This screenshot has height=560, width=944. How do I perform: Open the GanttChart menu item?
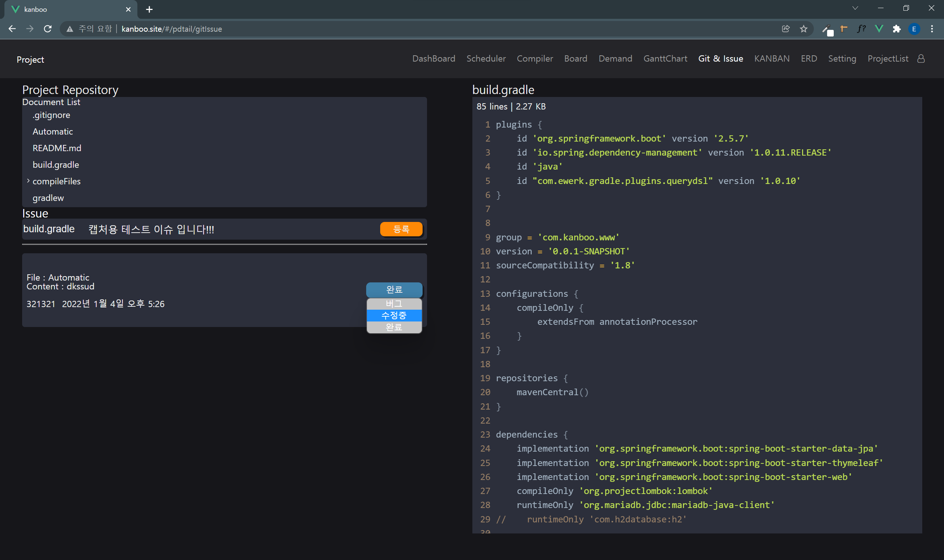click(x=665, y=59)
